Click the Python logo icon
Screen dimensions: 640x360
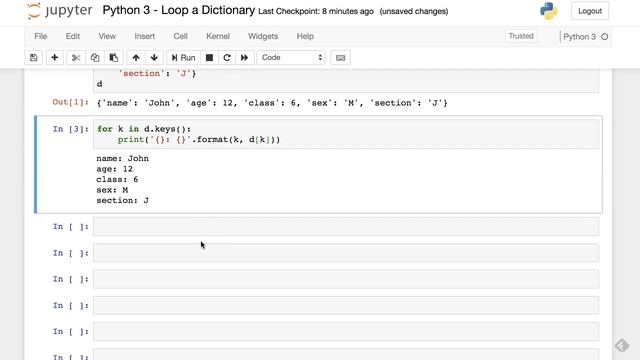click(549, 11)
